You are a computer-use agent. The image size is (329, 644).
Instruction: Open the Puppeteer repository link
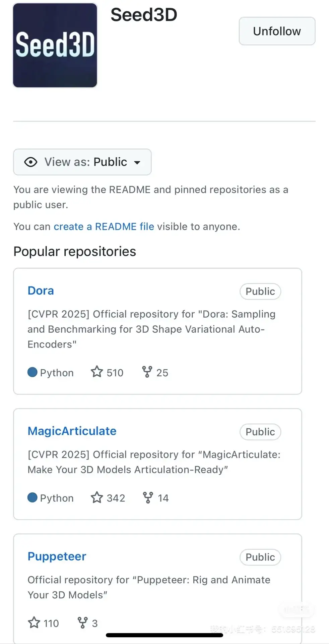57,556
